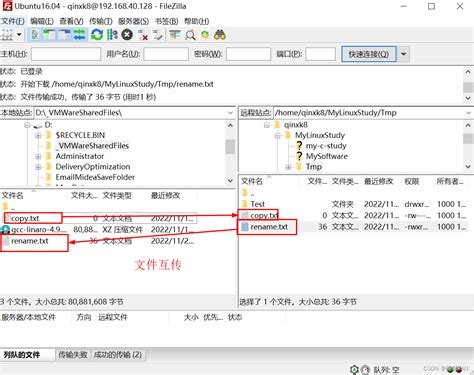This screenshot has height=375, width=474.
Task: Select the gcc-linaro XZ archive file
Action: pyautogui.click(x=39, y=230)
